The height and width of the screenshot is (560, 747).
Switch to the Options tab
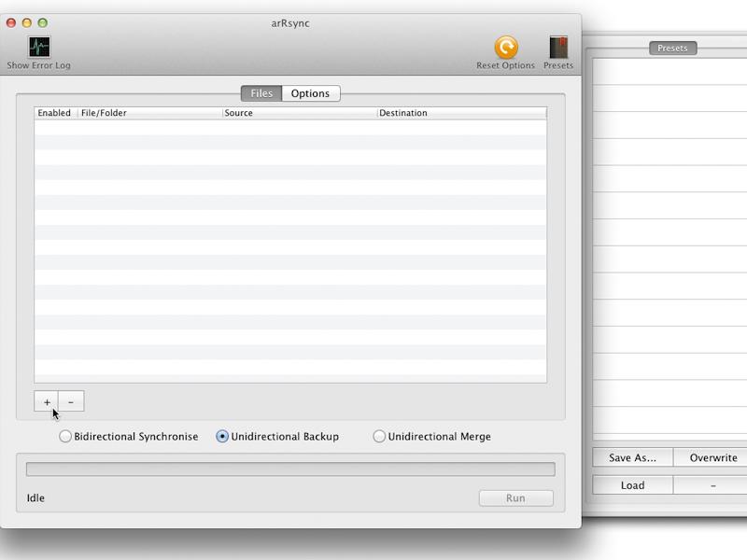point(311,93)
